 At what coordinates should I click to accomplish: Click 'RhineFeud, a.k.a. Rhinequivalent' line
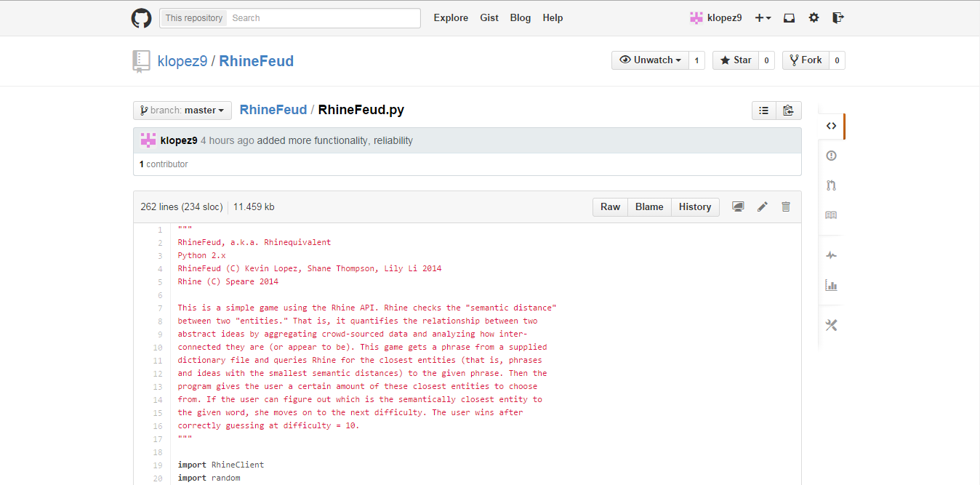click(254, 243)
